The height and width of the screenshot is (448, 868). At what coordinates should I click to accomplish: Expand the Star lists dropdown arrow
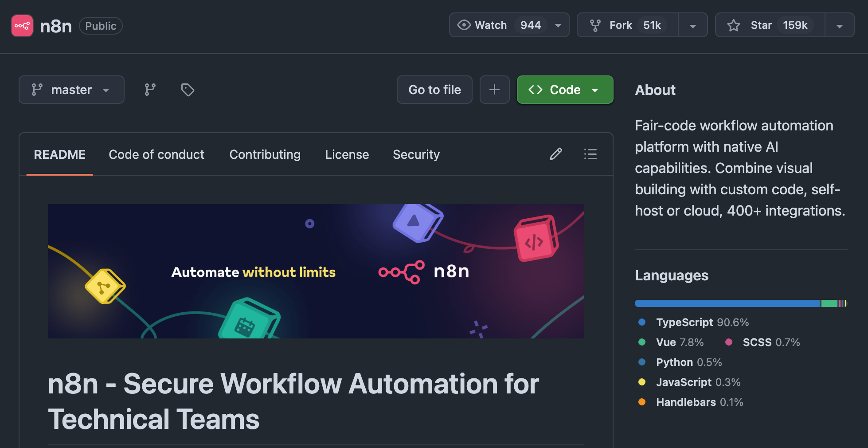click(x=840, y=26)
